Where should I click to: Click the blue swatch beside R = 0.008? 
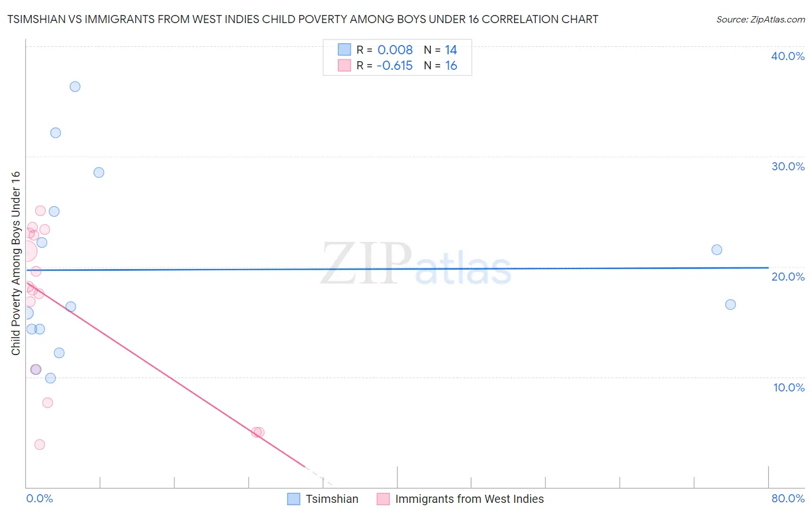(x=344, y=50)
